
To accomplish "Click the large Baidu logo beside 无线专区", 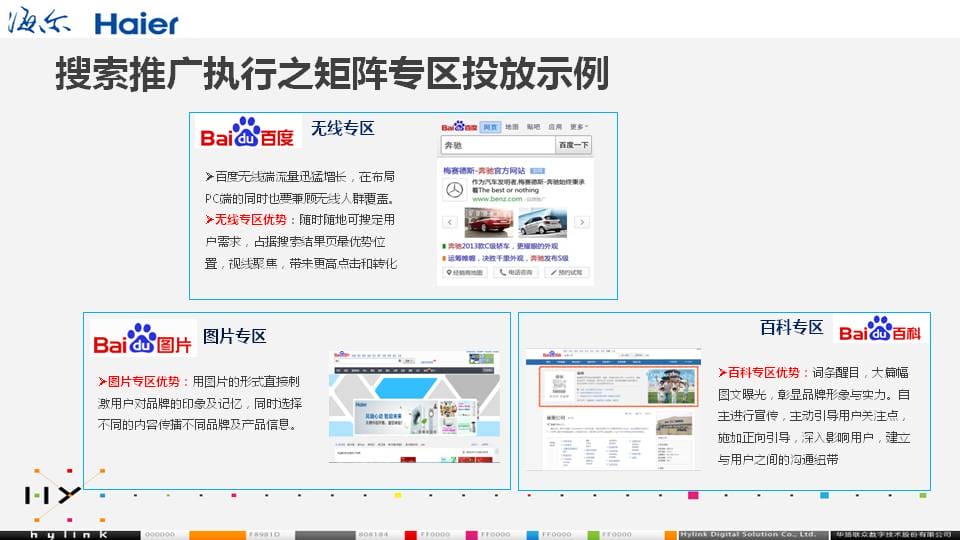I will (x=248, y=132).
